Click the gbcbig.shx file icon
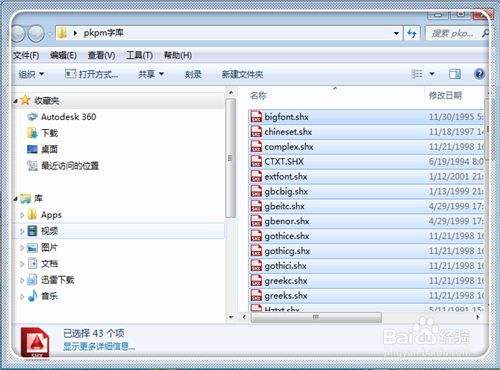The image size is (500, 370). click(256, 191)
